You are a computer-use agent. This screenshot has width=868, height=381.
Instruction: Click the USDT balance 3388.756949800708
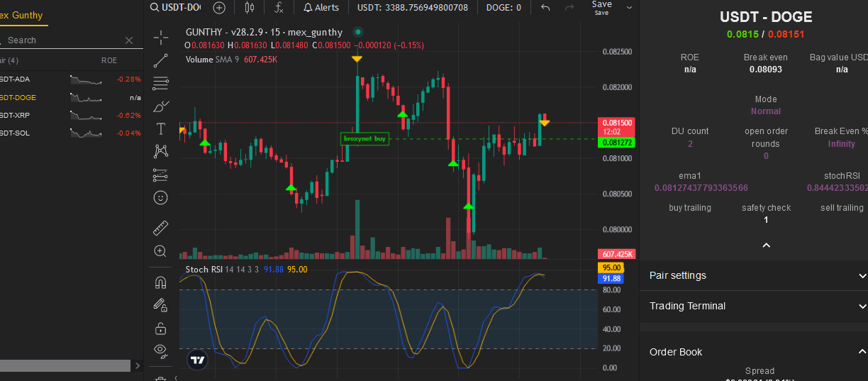point(413,7)
